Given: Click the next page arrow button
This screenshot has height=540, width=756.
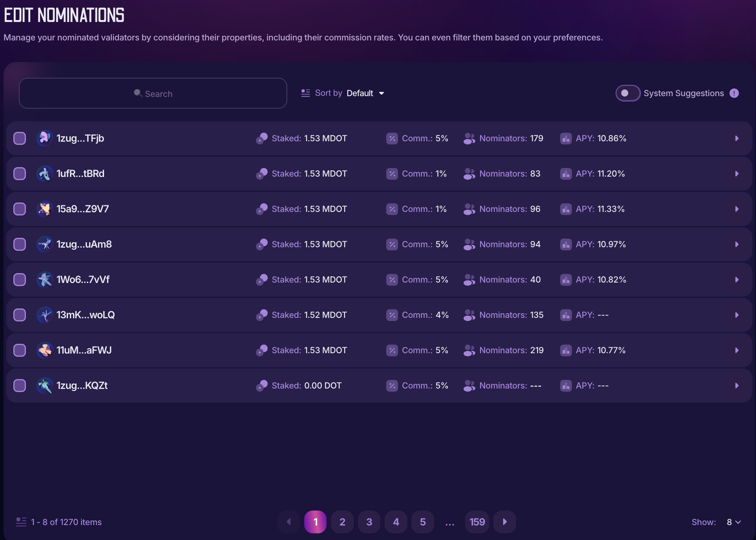Looking at the screenshot, I should 505,522.
